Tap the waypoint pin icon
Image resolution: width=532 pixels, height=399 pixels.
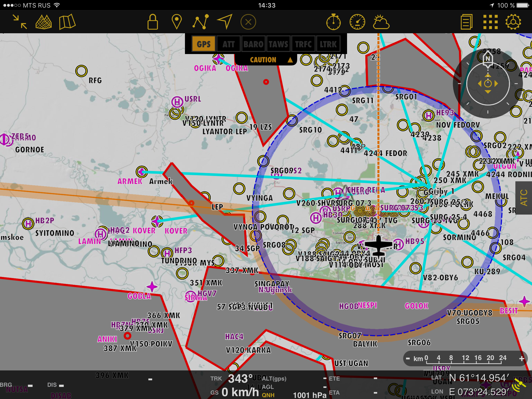point(177,22)
